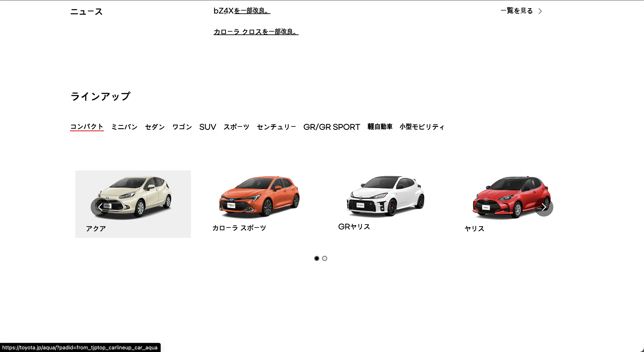Image resolution: width=644 pixels, height=352 pixels.
Task: Select the second carousel page dot
Action: pos(324,258)
